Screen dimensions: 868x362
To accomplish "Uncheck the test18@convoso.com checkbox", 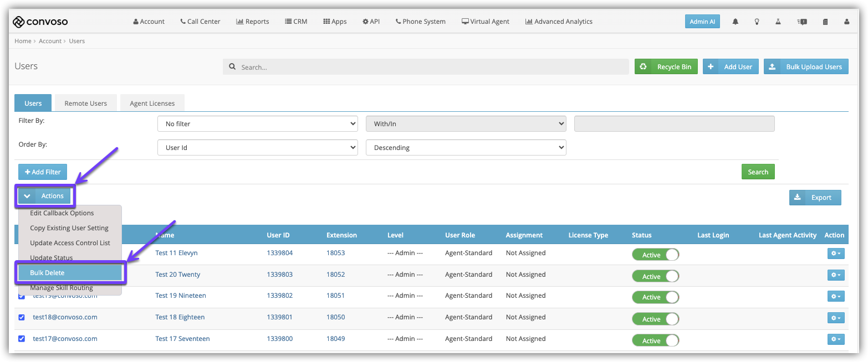I will 22,317.
